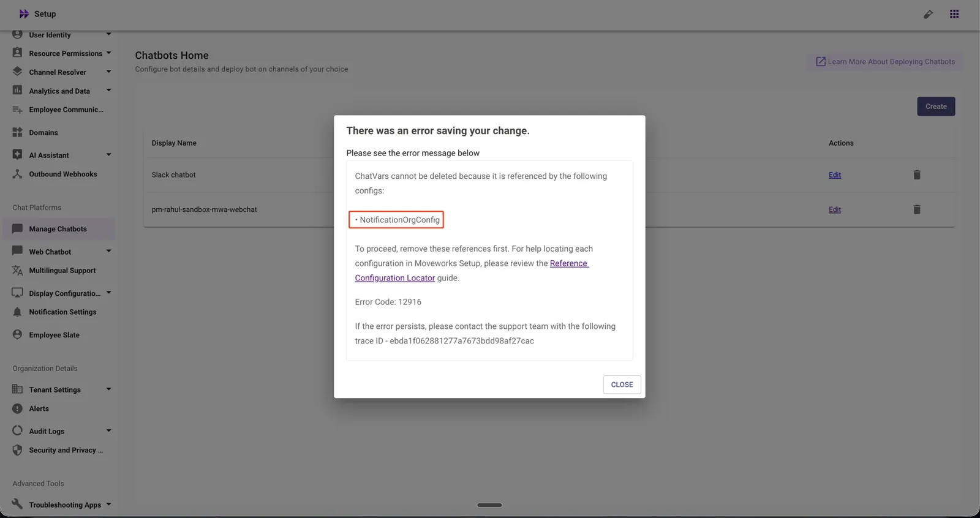This screenshot has height=518, width=980.
Task: Click the Employee Communications list icon
Action: (x=17, y=110)
